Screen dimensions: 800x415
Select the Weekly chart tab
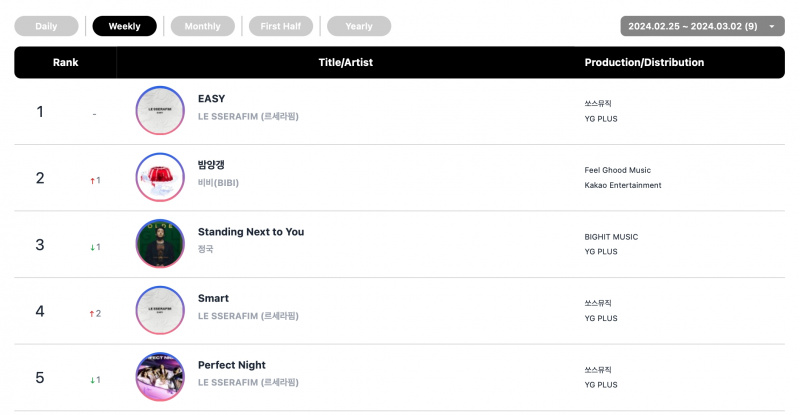pos(124,26)
